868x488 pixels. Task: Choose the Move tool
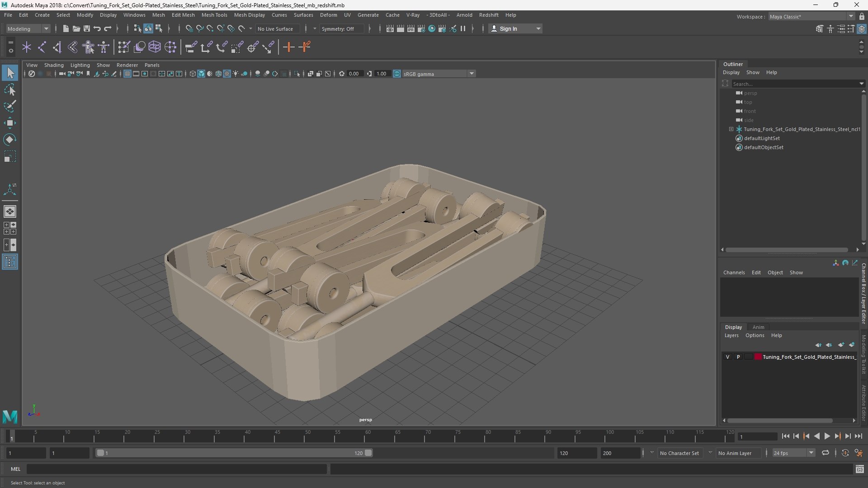(x=10, y=123)
